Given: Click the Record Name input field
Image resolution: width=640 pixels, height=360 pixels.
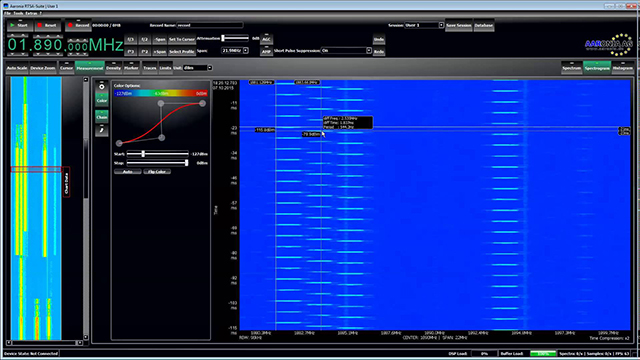Looking at the screenshot, I should coord(210,25).
